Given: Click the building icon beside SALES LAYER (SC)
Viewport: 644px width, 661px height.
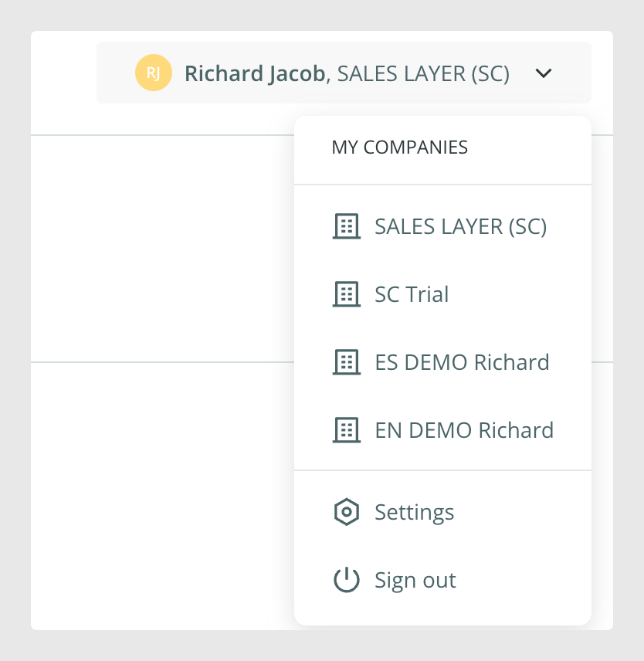Looking at the screenshot, I should pyautogui.click(x=347, y=226).
